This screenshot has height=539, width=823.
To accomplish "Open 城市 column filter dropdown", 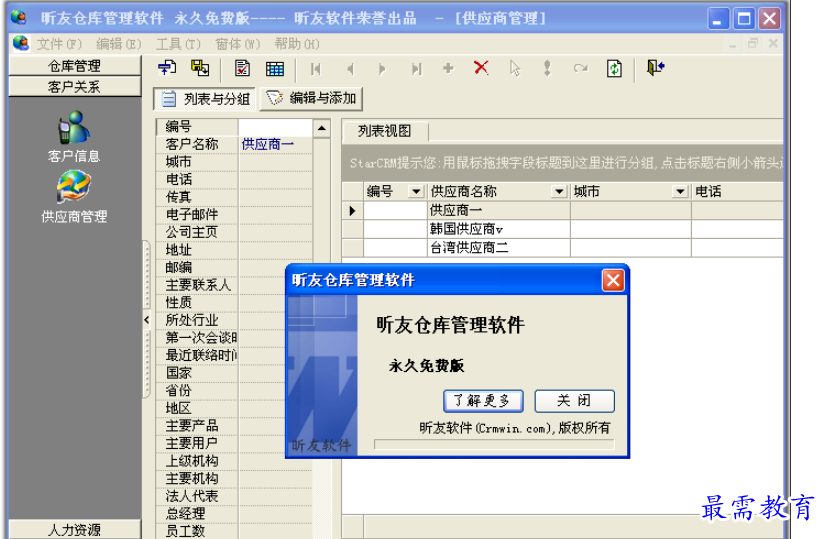I will (680, 192).
